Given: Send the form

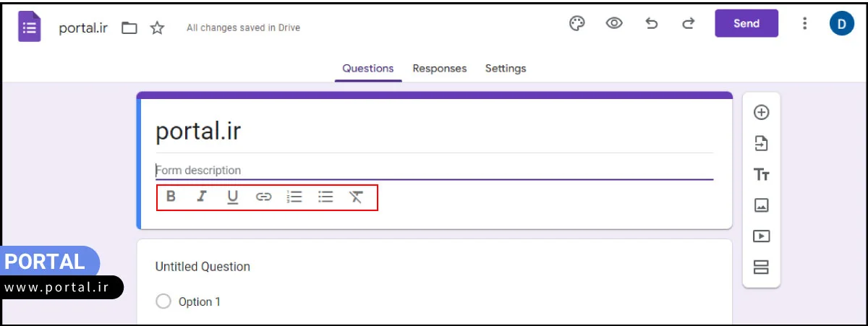Looking at the screenshot, I should pyautogui.click(x=746, y=23).
